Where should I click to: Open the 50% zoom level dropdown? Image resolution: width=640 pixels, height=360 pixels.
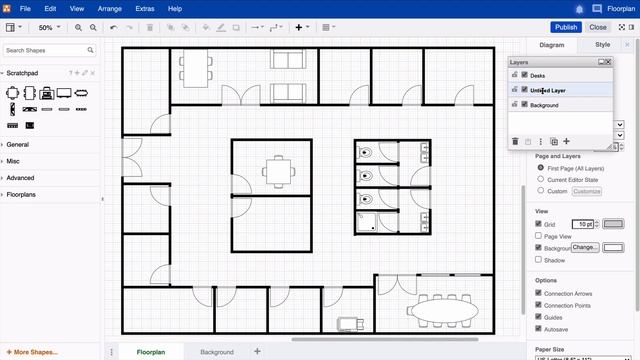coord(49,27)
